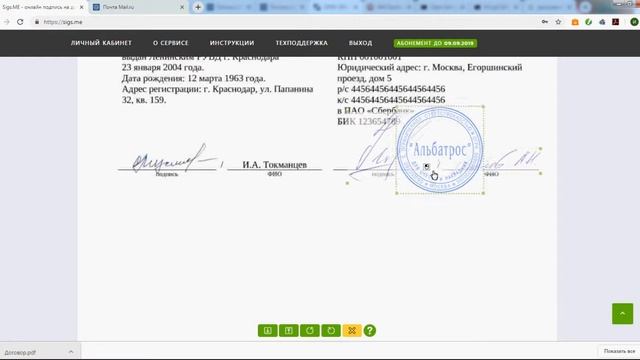640x360 pixels.
Task: Close the Почта Mail.ru tab
Action: [182, 7]
